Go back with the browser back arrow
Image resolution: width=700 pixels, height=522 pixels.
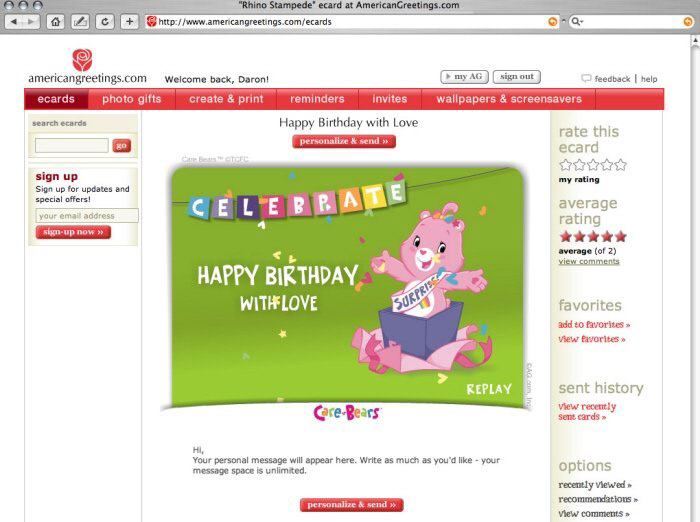pyautogui.click(x=14, y=21)
